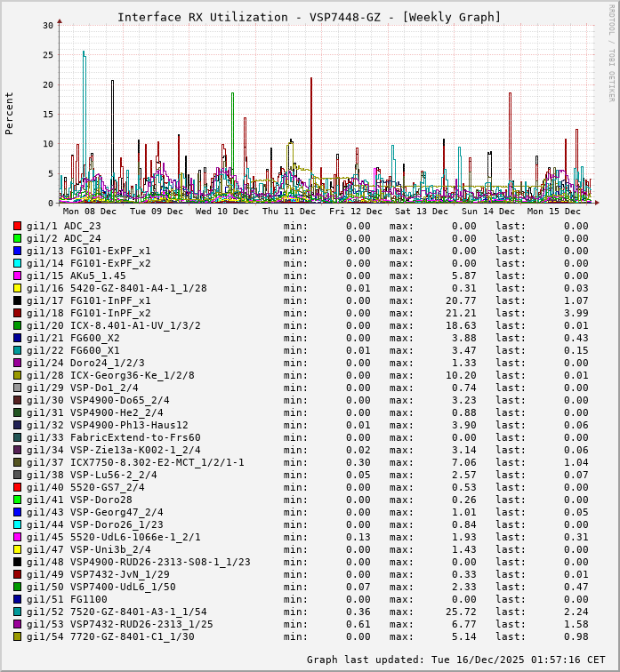The image size is (620, 672).
Task: Click the Sat 13 Dec axis label
Action: (422, 212)
